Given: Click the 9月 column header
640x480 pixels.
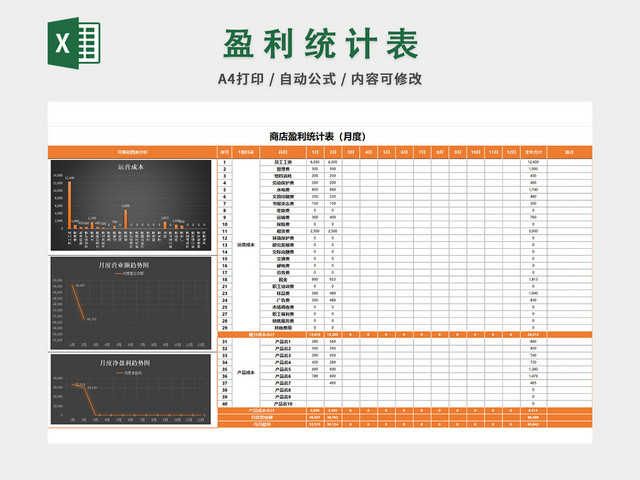Looking at the screenshot, I should (458, 152).
